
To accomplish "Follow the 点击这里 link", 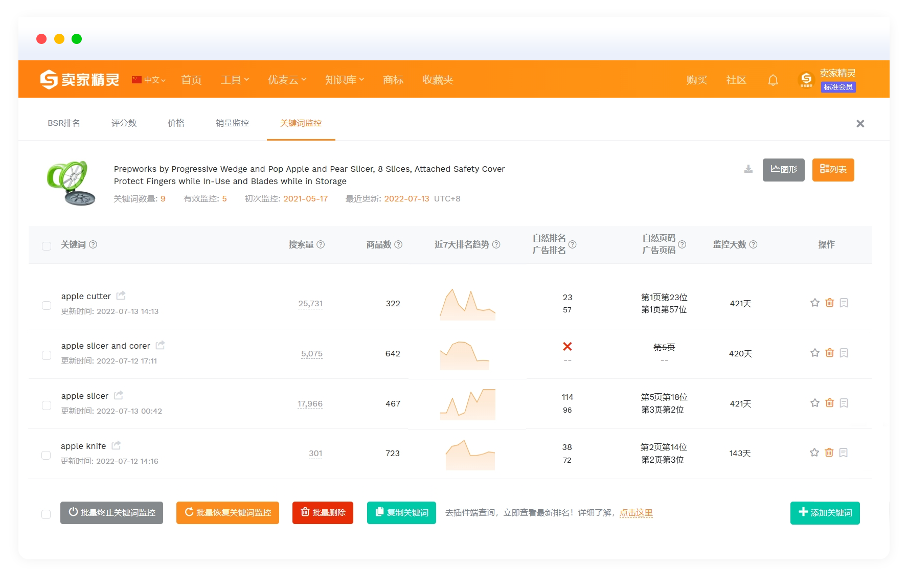I will 636,513.
